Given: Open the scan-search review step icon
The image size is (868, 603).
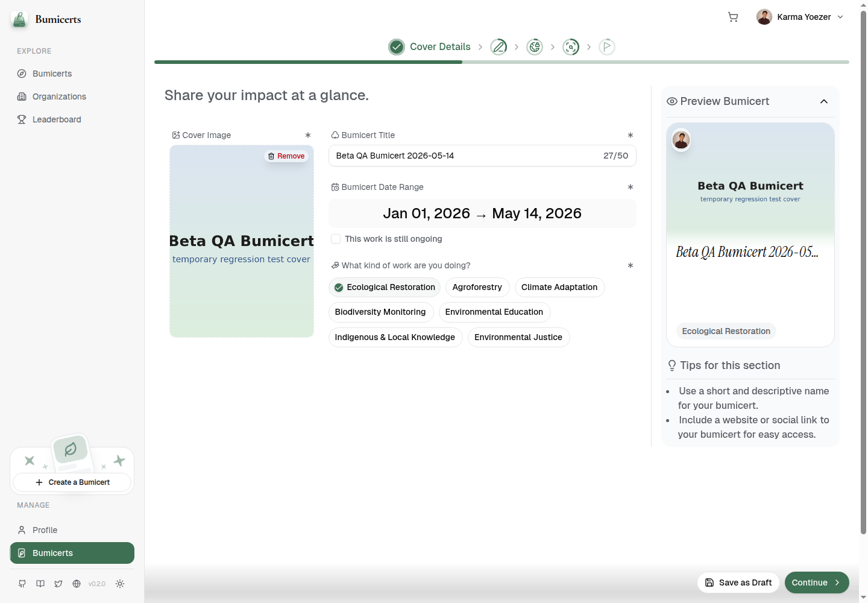Looking at the screenshot, I should pos(571,46).
